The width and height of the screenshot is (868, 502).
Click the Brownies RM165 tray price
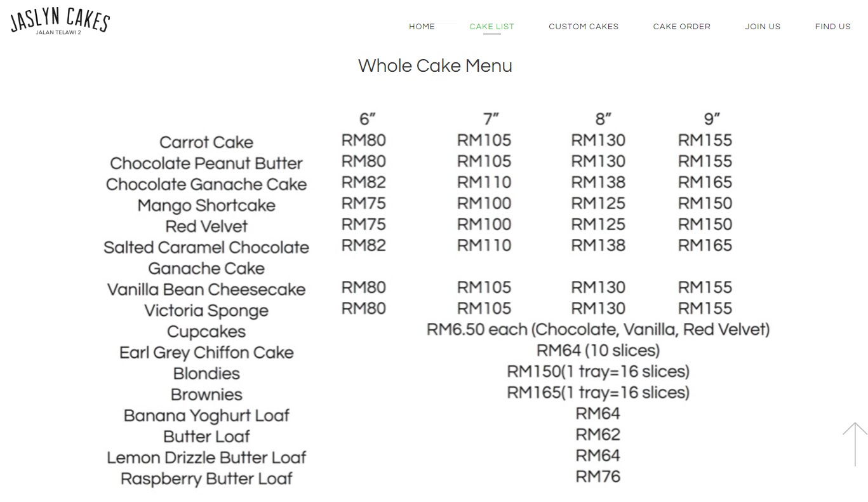pyautogui.click(x=598, y=393)
